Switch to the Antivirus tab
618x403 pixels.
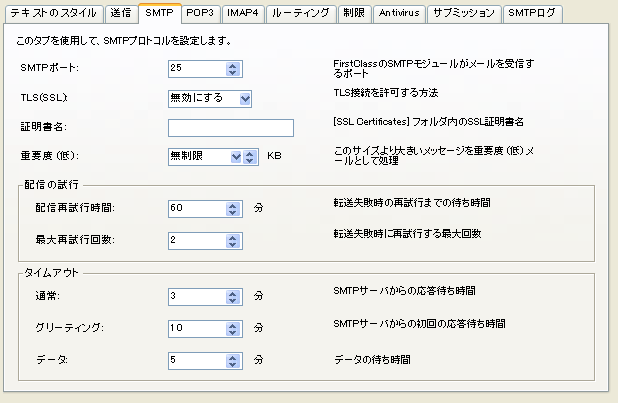(x=400, y=13)
